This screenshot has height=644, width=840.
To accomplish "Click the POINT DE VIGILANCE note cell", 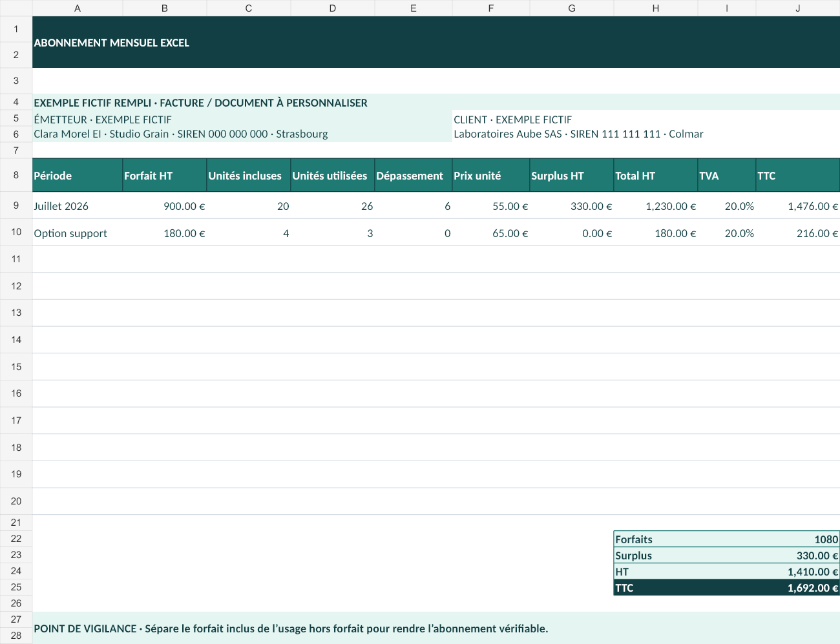I will [436, 628].
